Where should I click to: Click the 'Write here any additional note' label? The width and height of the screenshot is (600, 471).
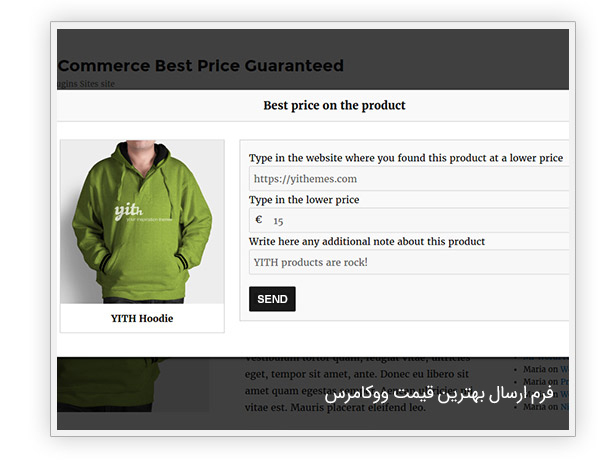point(366,241)
